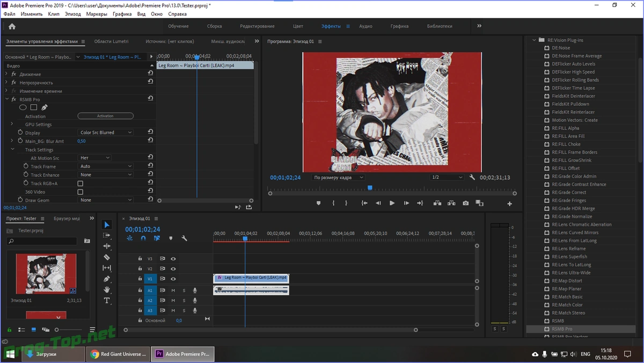Collapse the RE:Vision Plug-ins folder

click(x=534, y=40)
